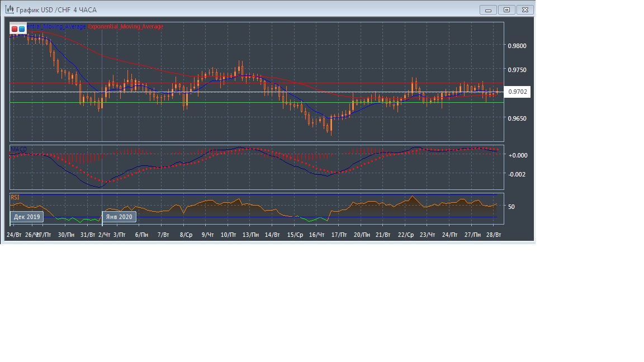Click the red square icon on chart
The height and width of the screenshot is (362, 644).
point(15,28)
